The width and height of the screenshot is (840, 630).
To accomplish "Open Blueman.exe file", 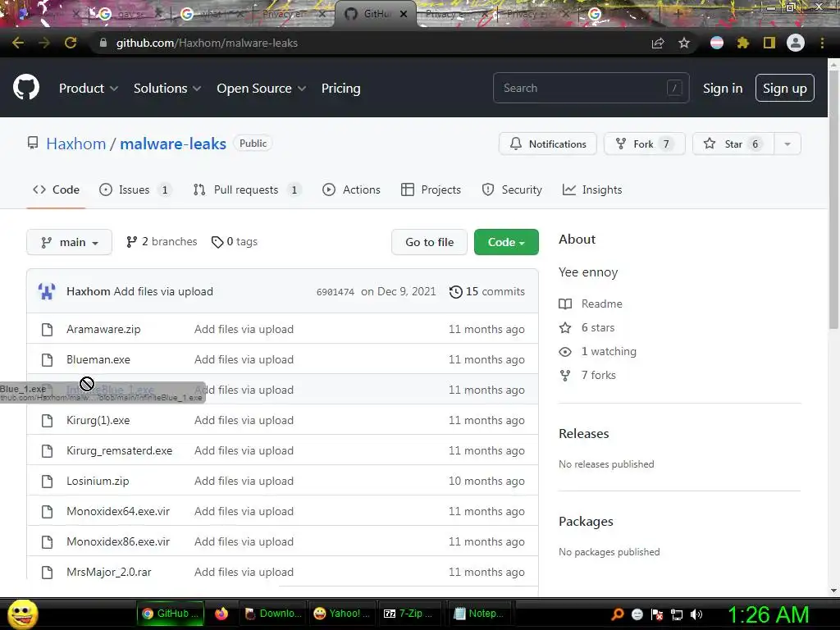I will 98,359.
